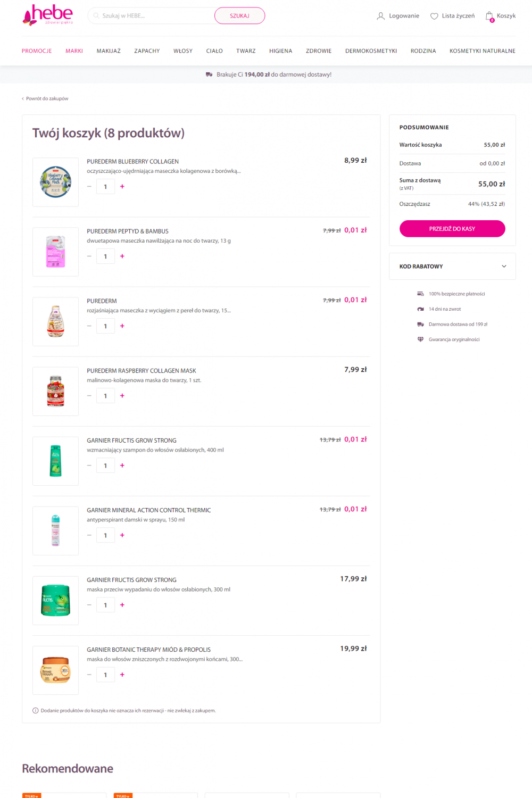Follow the Powrót do zakupów link

47,99
